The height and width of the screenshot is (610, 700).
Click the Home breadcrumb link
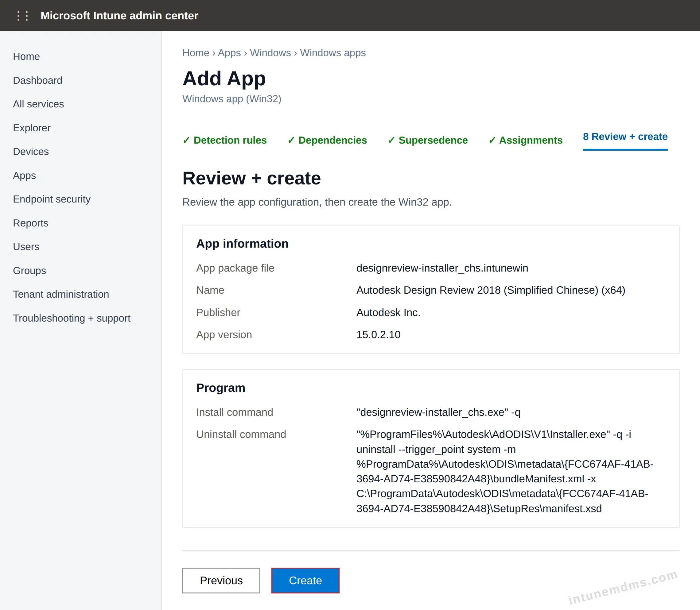196,53
